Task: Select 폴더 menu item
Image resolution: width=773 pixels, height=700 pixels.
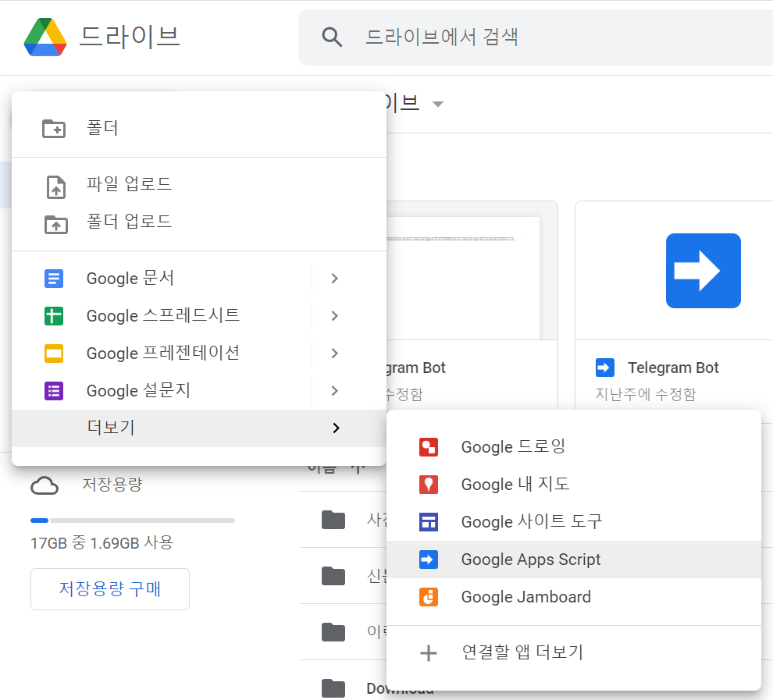Action: point(198,129)
